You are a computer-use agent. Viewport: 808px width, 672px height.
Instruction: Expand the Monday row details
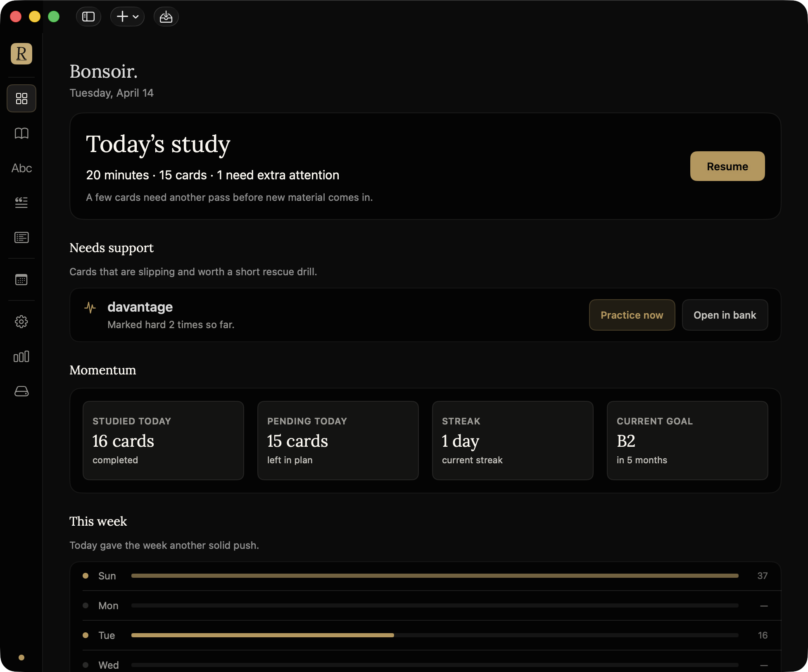click(x=108, y=605)
